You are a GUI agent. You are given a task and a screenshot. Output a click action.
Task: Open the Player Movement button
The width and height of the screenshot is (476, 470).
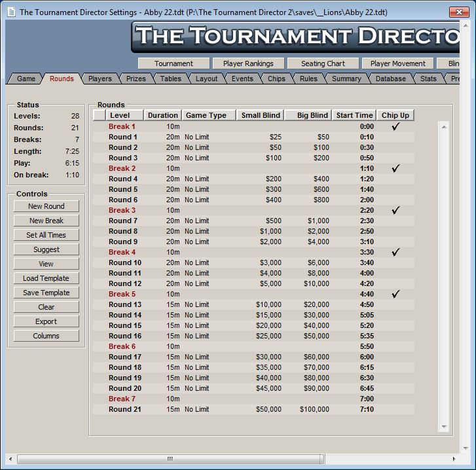[397, 63]
